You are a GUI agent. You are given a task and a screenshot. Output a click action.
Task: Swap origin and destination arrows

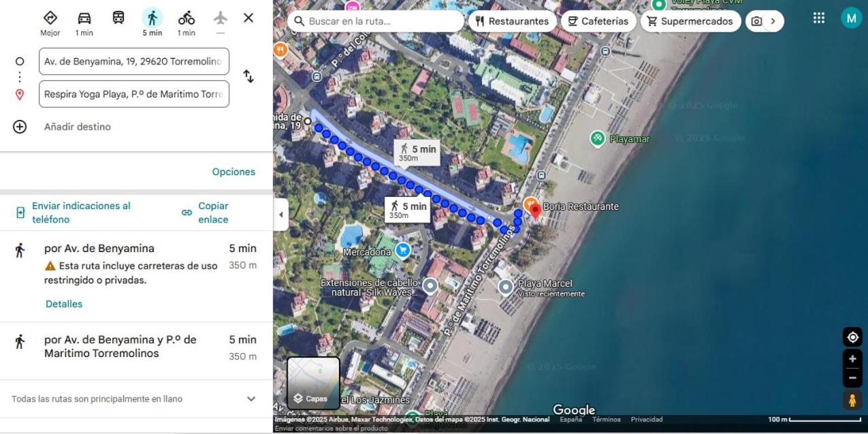[x=248, y=77]
